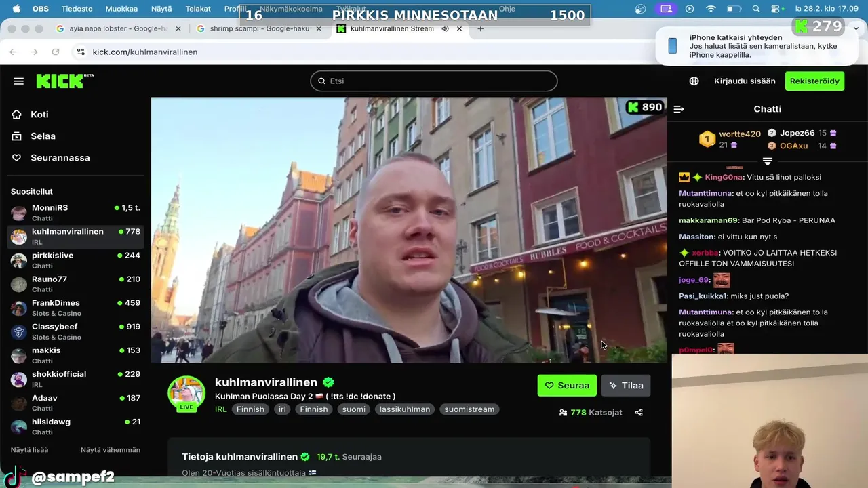Click the Selaa browse icon

(17, 136)
